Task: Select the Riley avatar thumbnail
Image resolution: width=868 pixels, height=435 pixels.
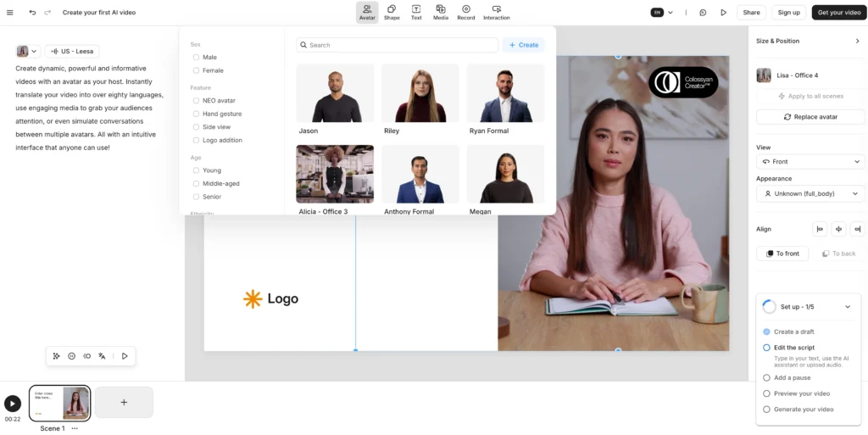Action: tap(420, 94)
